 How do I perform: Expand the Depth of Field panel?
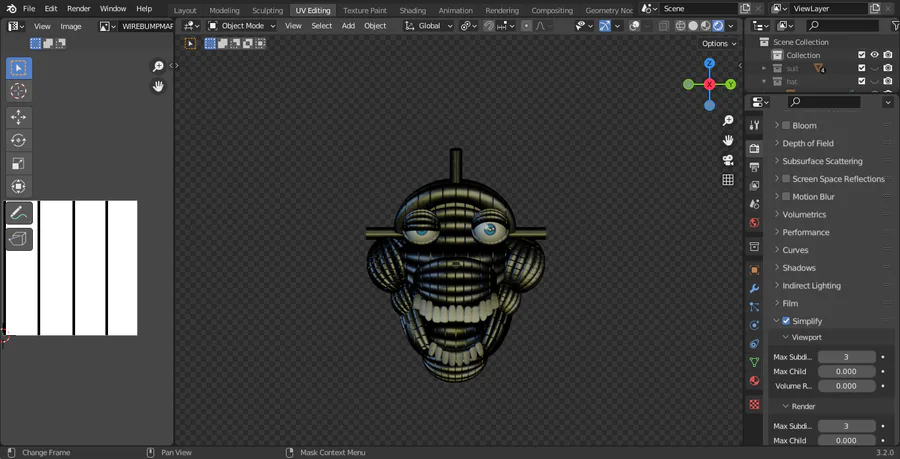[x=808, y=143]
